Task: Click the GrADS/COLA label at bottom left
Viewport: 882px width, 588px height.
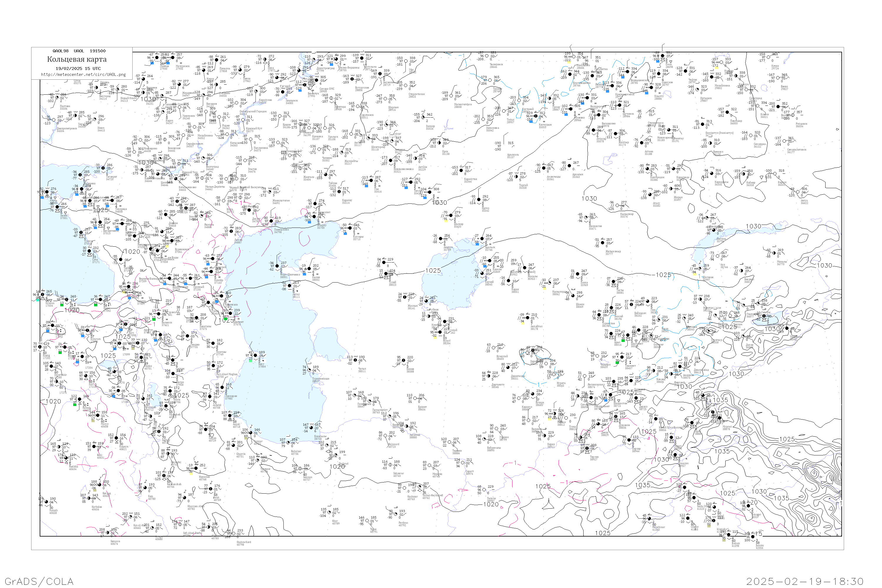Action: tap(39, 581)
